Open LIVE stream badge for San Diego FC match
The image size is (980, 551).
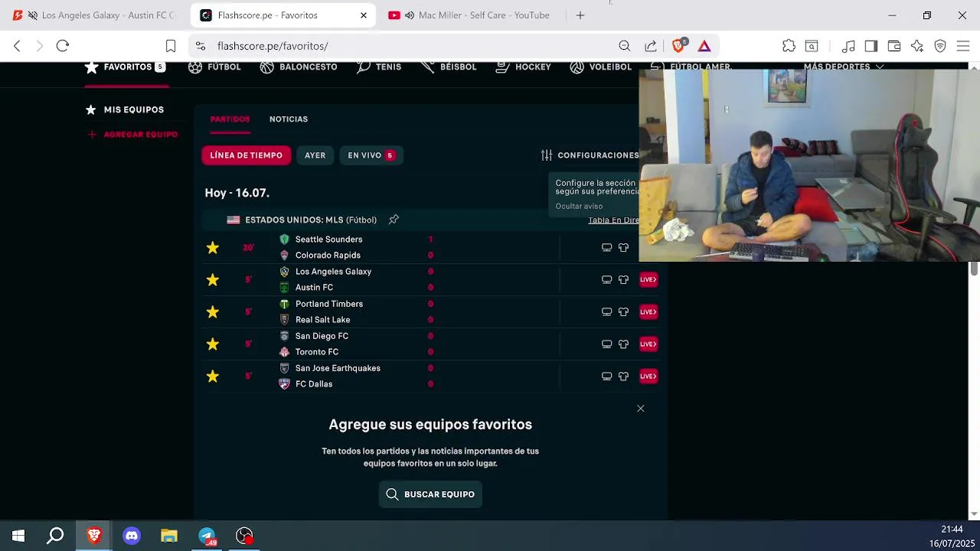[x=648, y=344]
